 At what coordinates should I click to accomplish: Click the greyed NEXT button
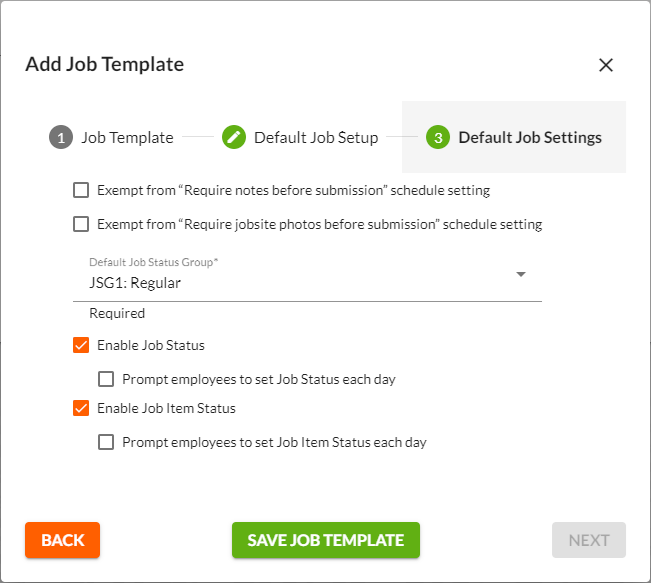pos(589,540)
